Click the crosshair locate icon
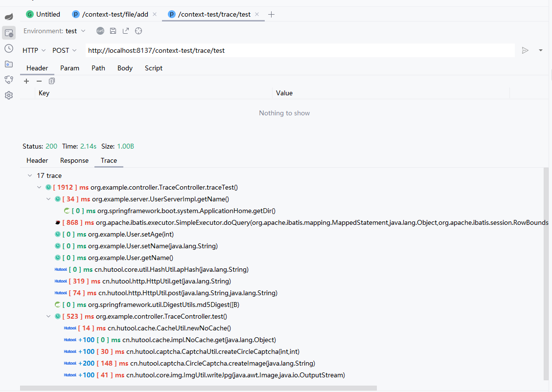This screenshot has width=552, height=392. (x=138, y=31)
